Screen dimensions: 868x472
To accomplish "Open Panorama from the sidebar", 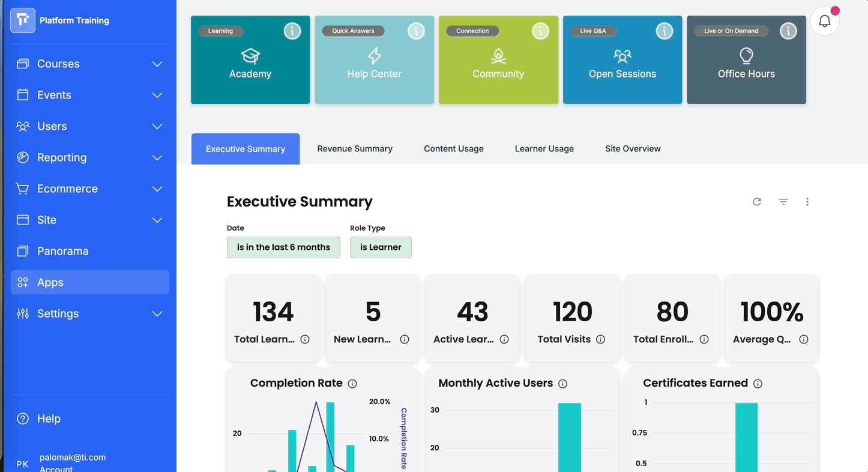I will tap(90, 251).
